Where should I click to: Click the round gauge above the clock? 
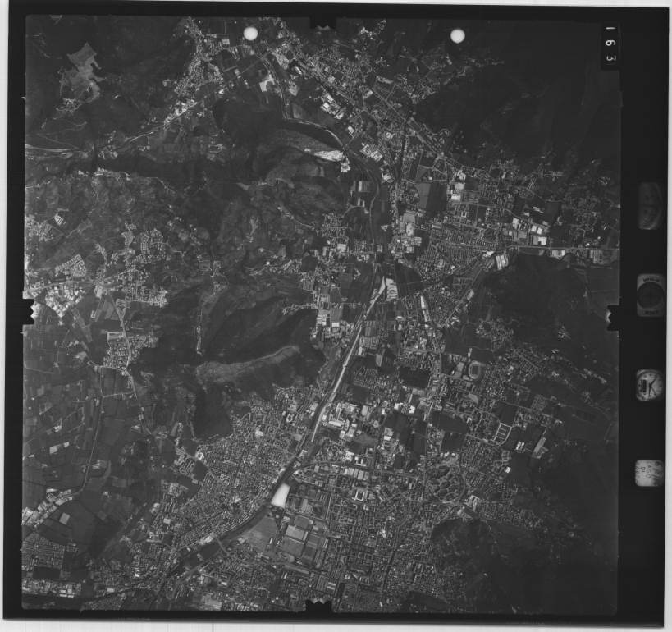pyautogui.click(x=651, y=294)
